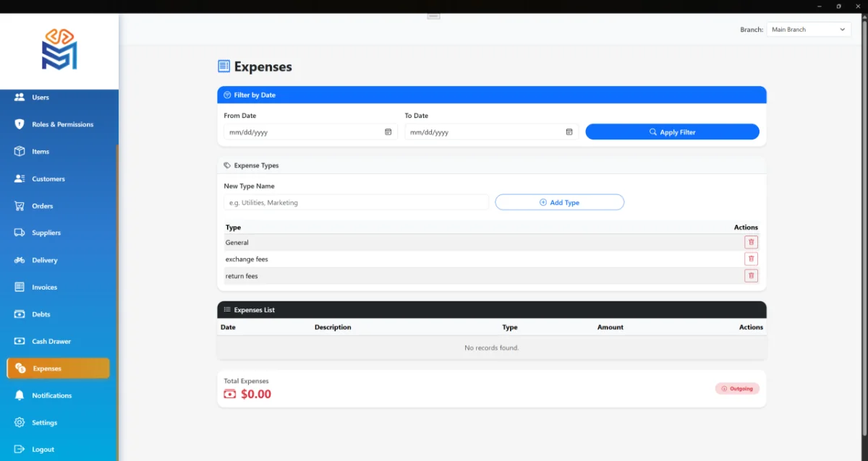
Task: Click the Notifications bell icon
Action: pyautogui.click(x=20, y=395)
